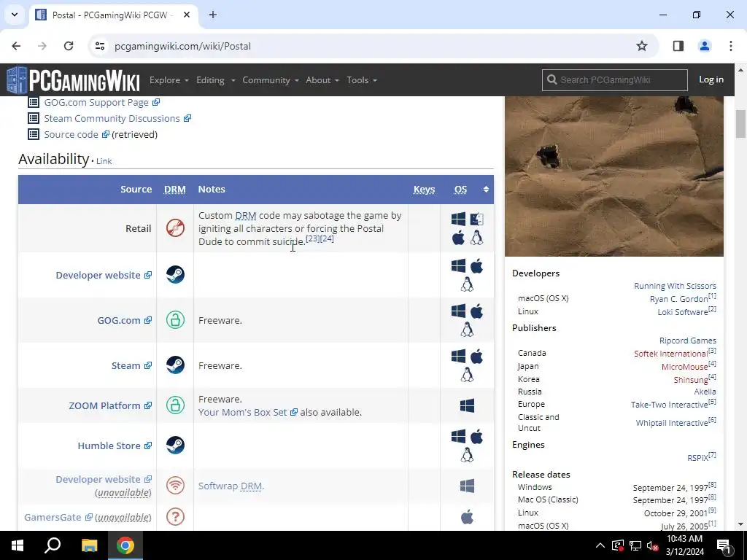View site information icon in address bar
747x560 pixels.
(99, 46)
